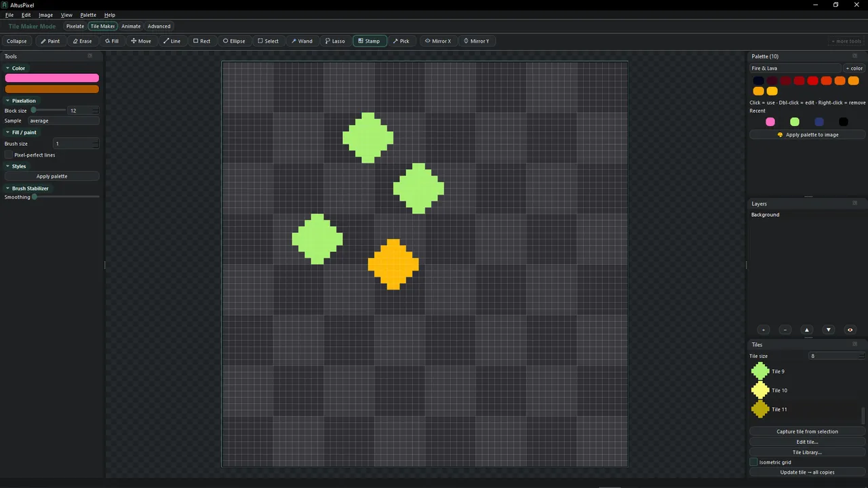Viewport: 868px width, 488px height.
Task: Click the + color button
Action: tap(854, 68)
